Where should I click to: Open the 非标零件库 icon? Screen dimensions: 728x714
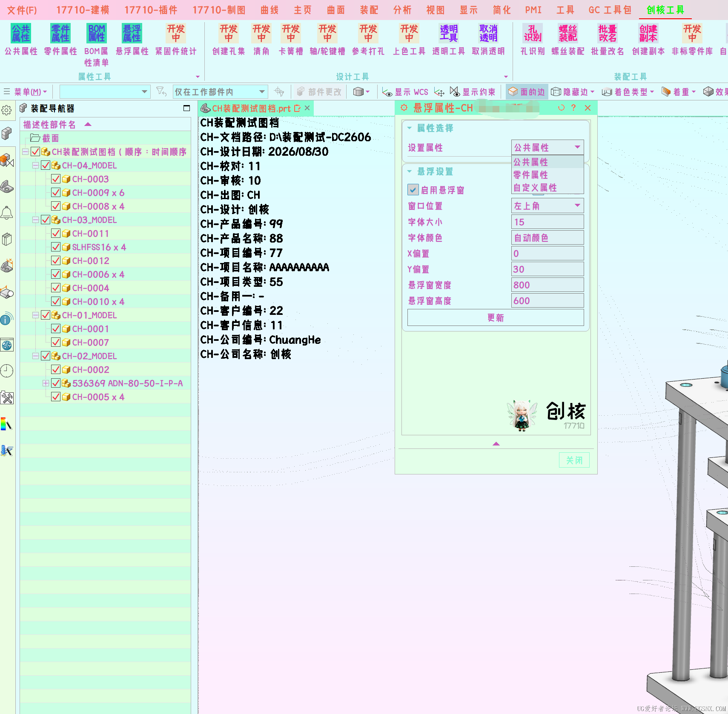point(692,34)
